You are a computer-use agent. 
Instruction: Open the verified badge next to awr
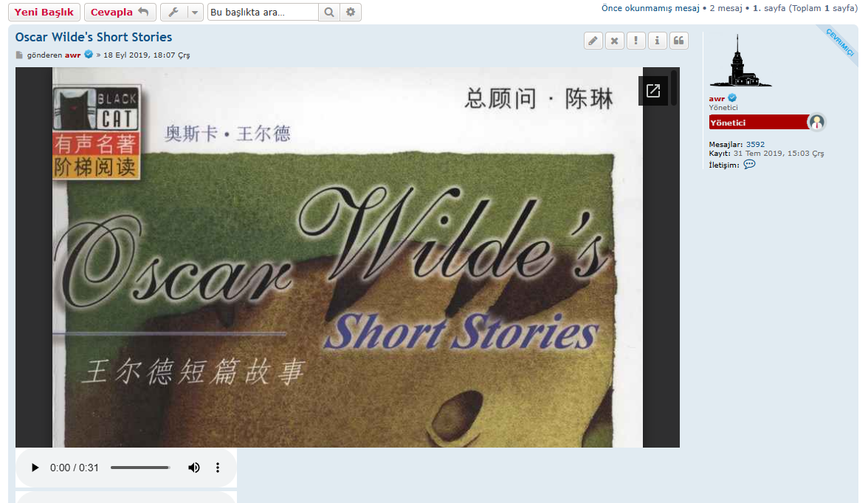click(x=731, y=97)
